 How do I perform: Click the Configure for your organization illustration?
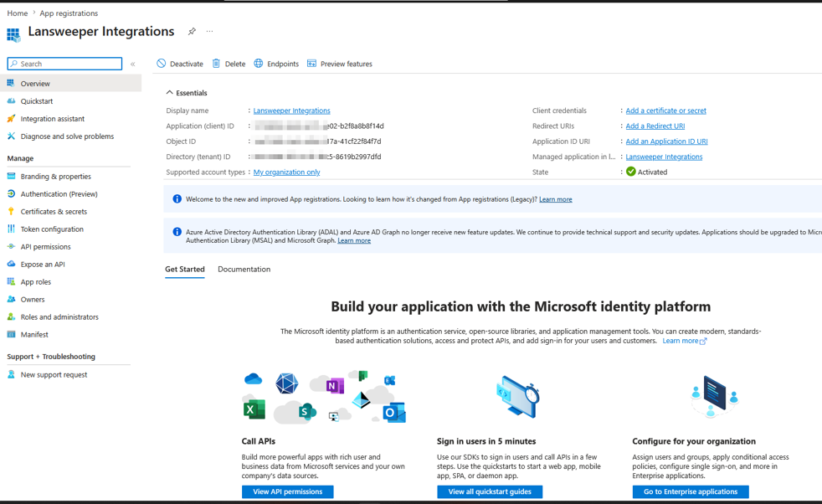(714, 397)
